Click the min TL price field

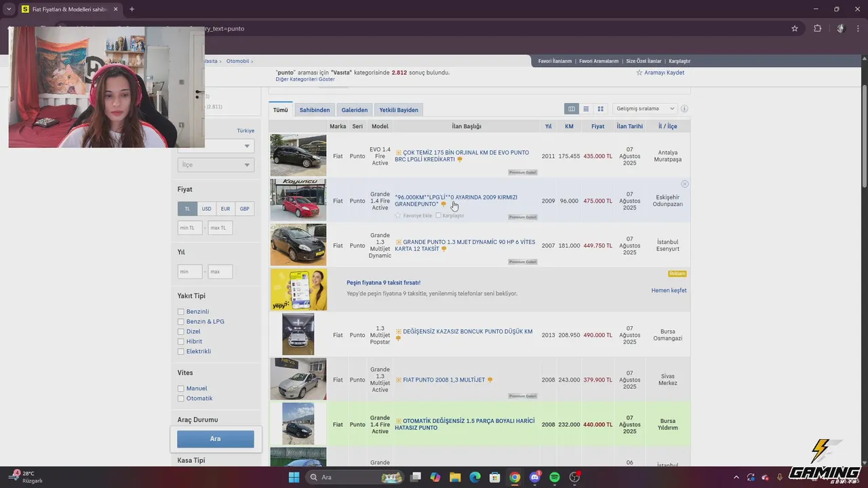[x=190, y=228]
